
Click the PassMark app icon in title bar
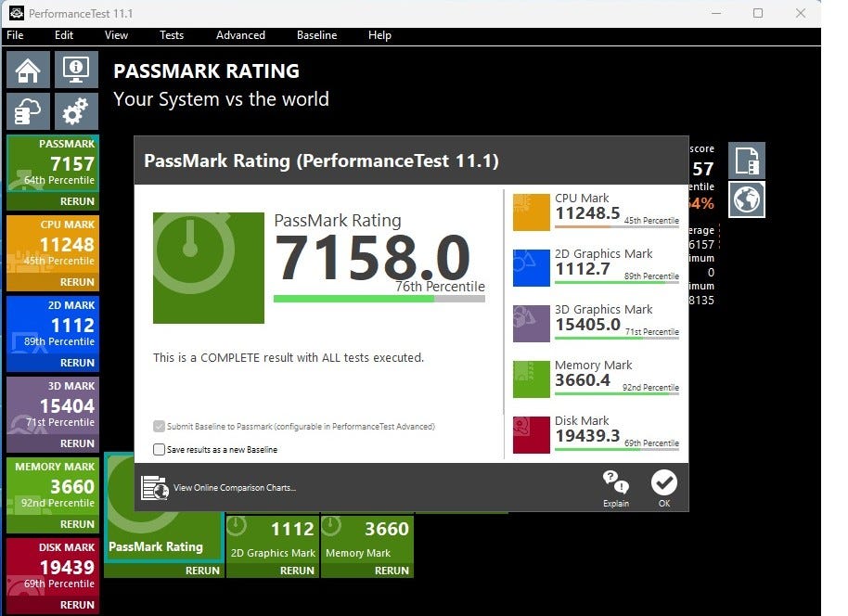(16, 13)
